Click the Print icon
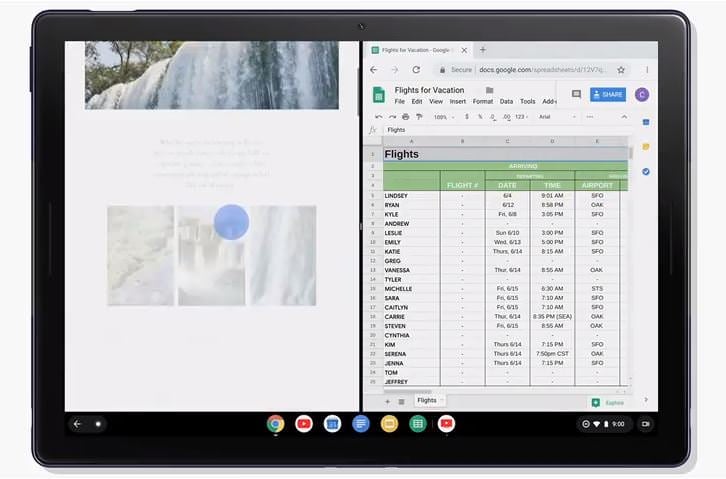Image resolution: width=726 pixels, height=479 pixels. (x=406, y=117)
